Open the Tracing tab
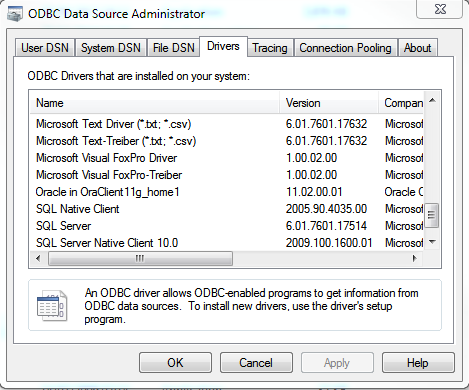The width and height of the screenshot is (469, 390). point(270,48)
